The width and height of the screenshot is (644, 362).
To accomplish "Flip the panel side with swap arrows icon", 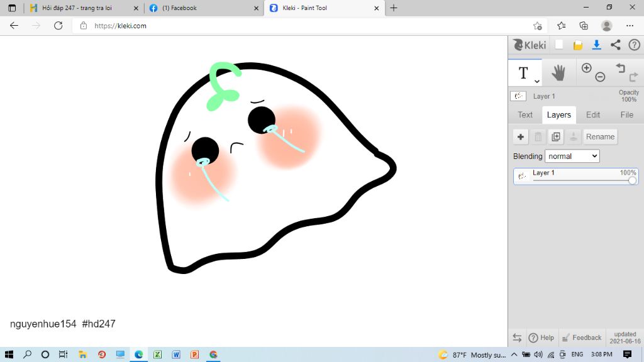I will click(517, 337).
